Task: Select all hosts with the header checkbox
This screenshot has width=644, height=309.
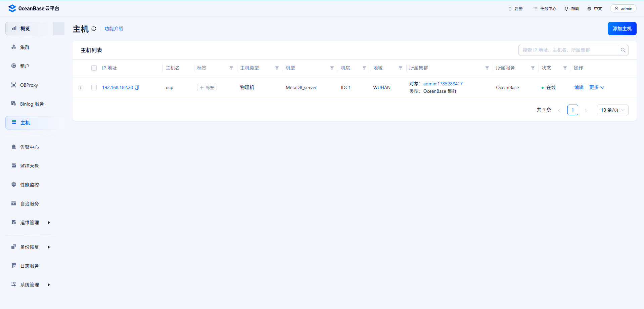Action: pos(94,68)
